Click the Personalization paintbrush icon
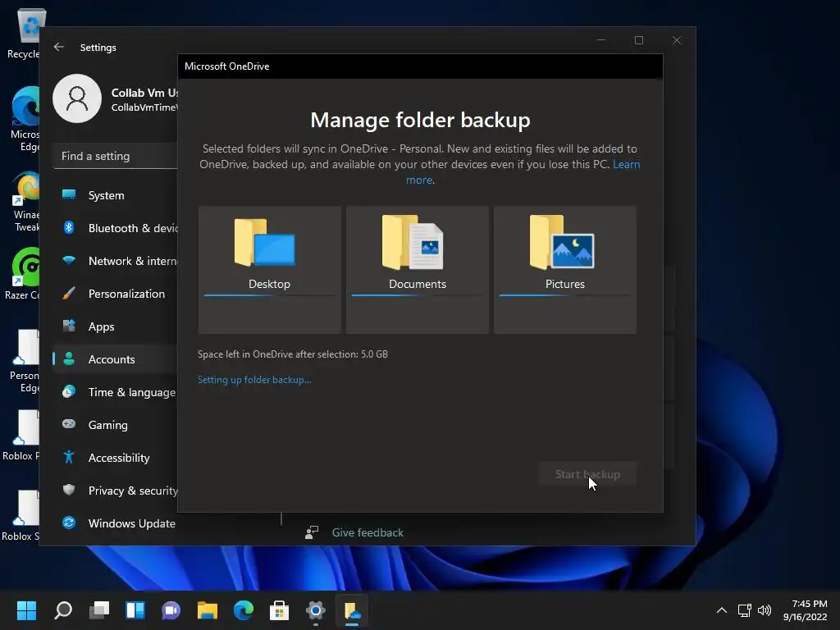This screenshot has height=630, width=840. click(x=69, y=293)
